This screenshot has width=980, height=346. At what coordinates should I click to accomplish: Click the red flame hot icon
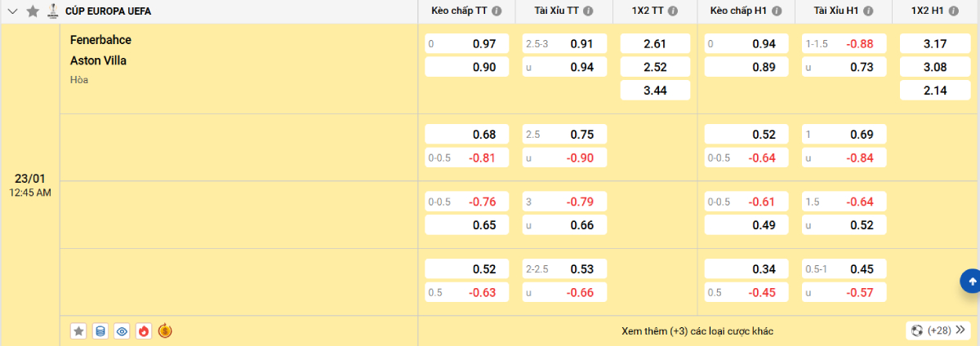click(144, 330)
